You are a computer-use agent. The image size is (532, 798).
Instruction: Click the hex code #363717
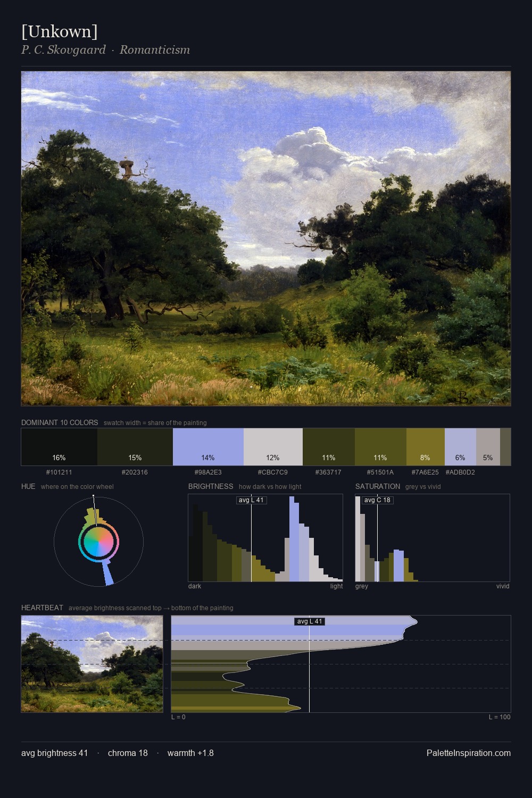[328, 472]
